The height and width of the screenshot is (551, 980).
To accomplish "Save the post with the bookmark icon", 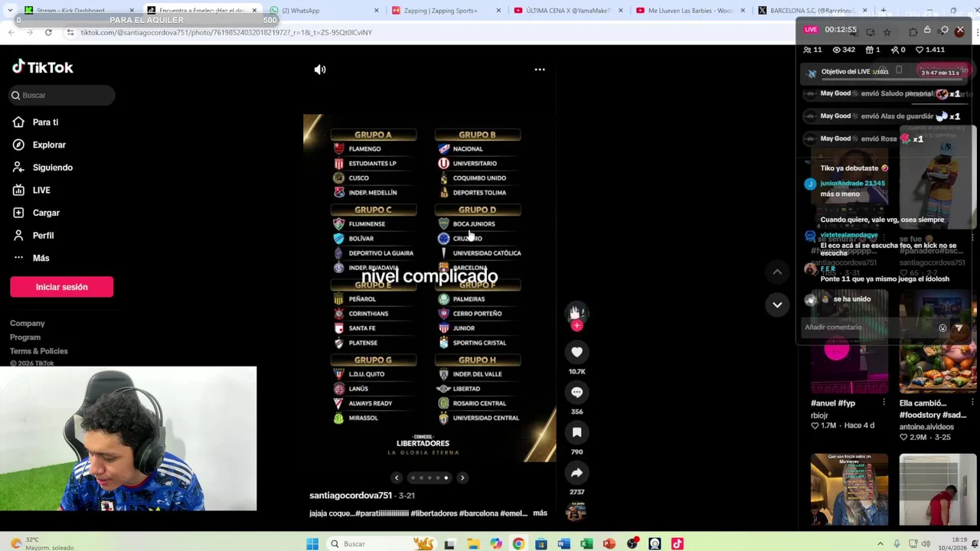I will pyautogui.click(x=577, y=432).
